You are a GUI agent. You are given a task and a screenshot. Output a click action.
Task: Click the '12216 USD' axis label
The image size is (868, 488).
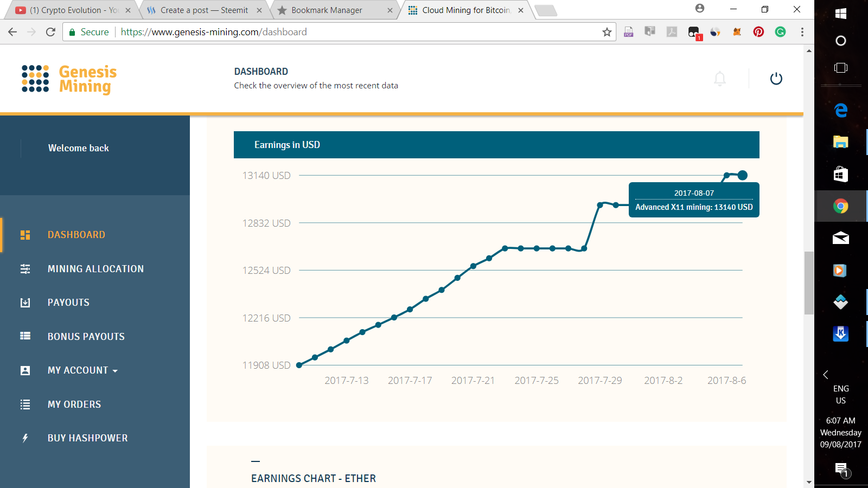click(266, 318)
